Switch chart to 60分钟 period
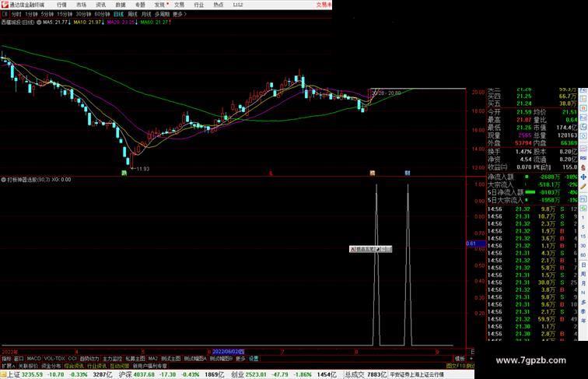588x379 pixels. (102, 14)
